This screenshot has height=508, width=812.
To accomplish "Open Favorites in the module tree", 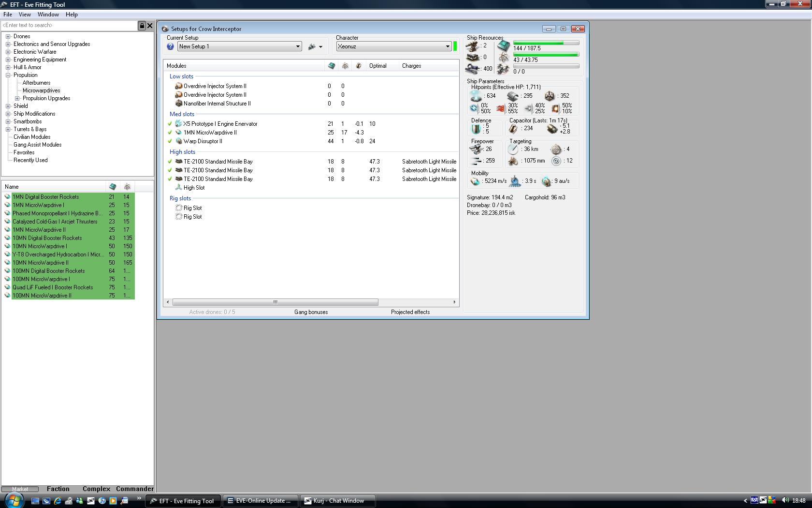I will coord(24,152).
